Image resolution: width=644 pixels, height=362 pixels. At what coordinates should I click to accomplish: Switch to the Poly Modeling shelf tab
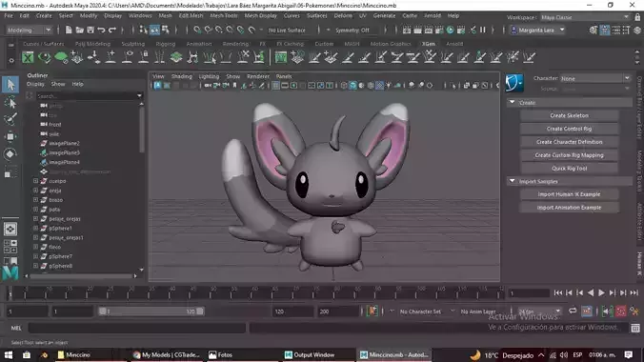point(92,44)
